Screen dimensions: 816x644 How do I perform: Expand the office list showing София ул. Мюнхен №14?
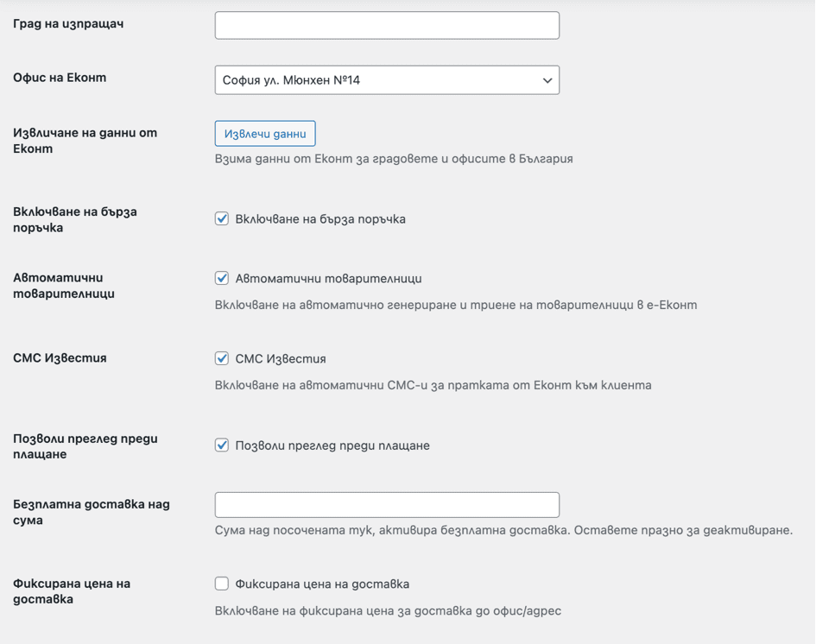click(x=386, y=79)
